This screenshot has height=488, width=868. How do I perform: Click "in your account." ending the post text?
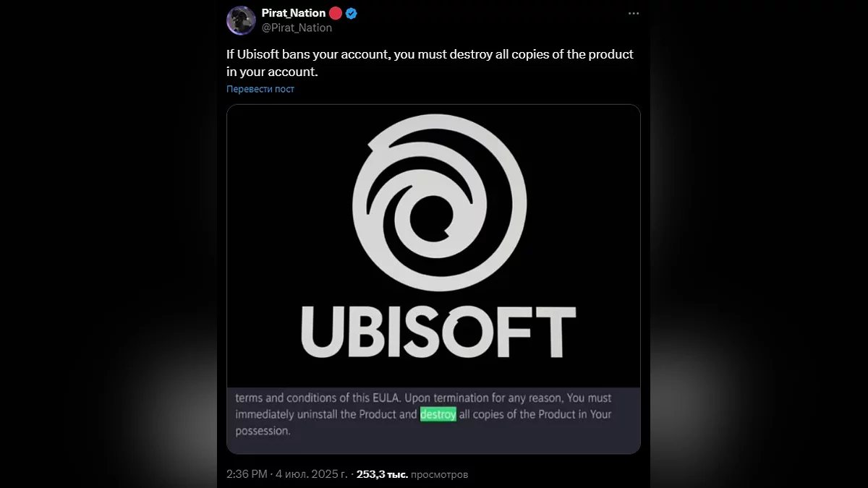pos(272,72)
